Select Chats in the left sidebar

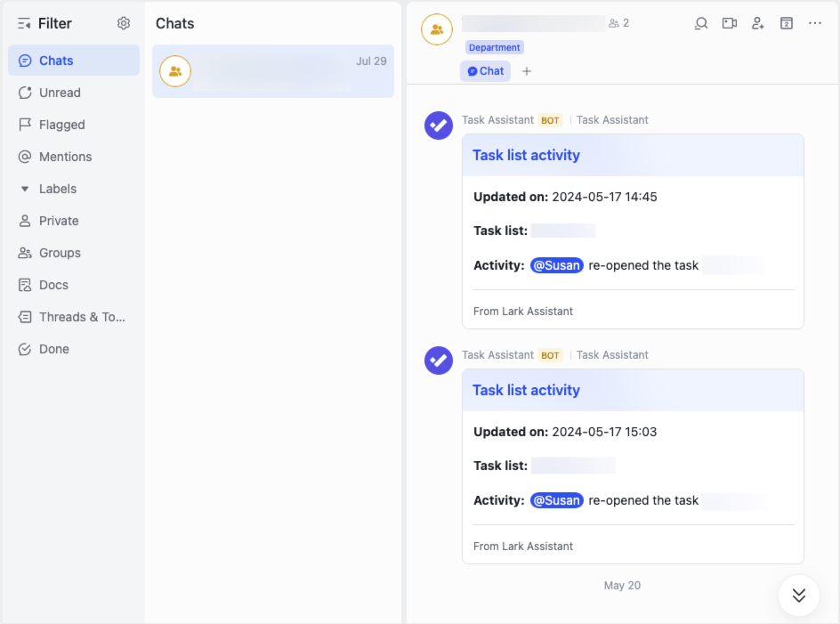55,60
